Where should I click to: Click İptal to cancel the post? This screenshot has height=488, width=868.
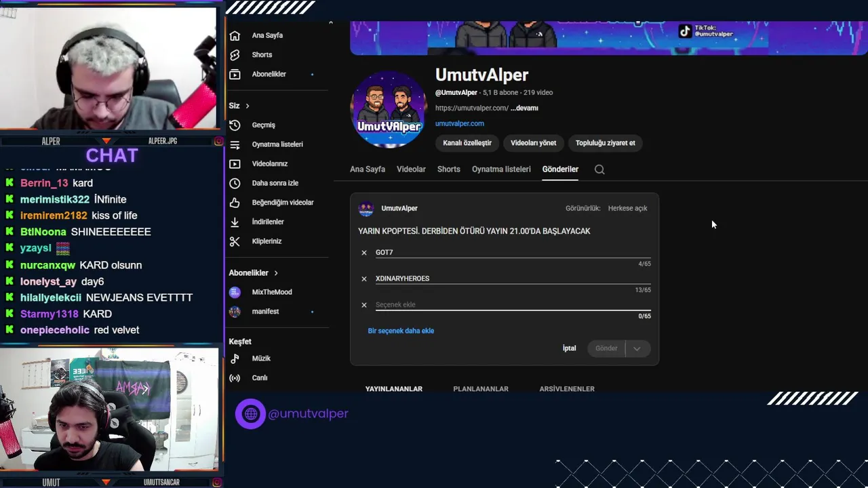[x=569, y=348]
